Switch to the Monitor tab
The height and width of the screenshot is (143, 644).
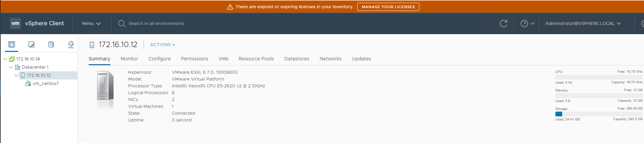129,59
